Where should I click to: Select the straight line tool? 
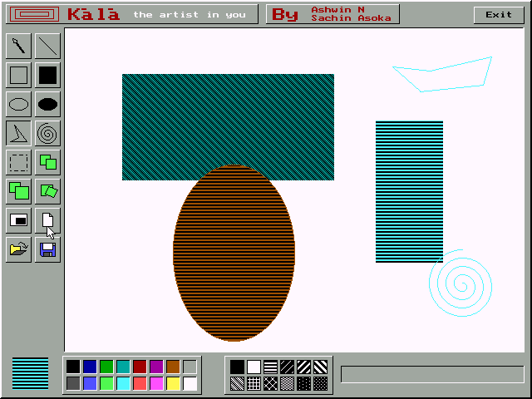(x=47, y=47)
